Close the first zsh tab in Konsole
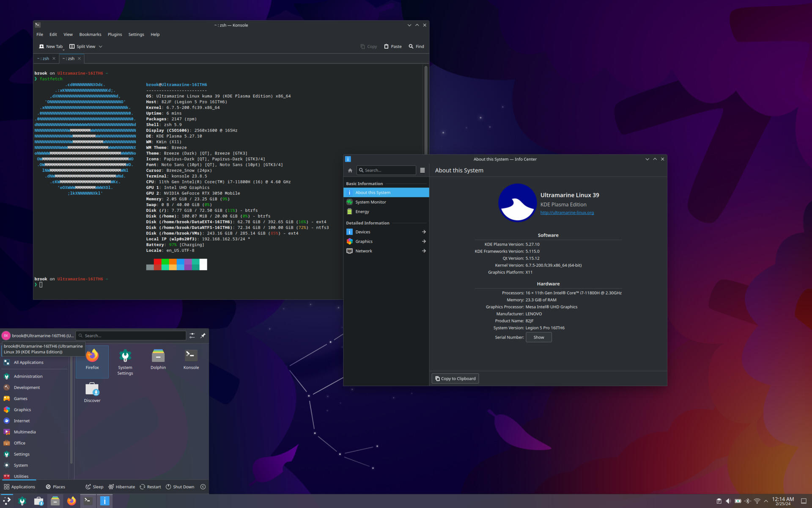Image resolution: width=812 pixels, height=508 pixels. [x=54, y=58]
